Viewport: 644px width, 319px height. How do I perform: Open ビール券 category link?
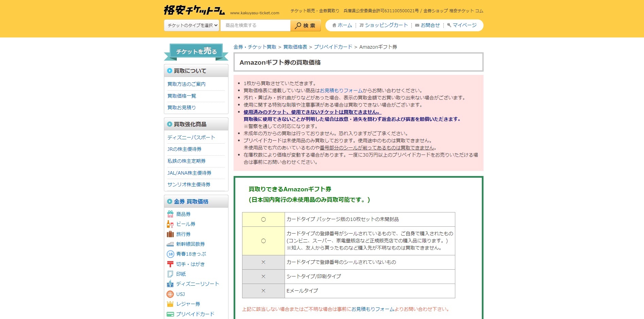point(186,224)
